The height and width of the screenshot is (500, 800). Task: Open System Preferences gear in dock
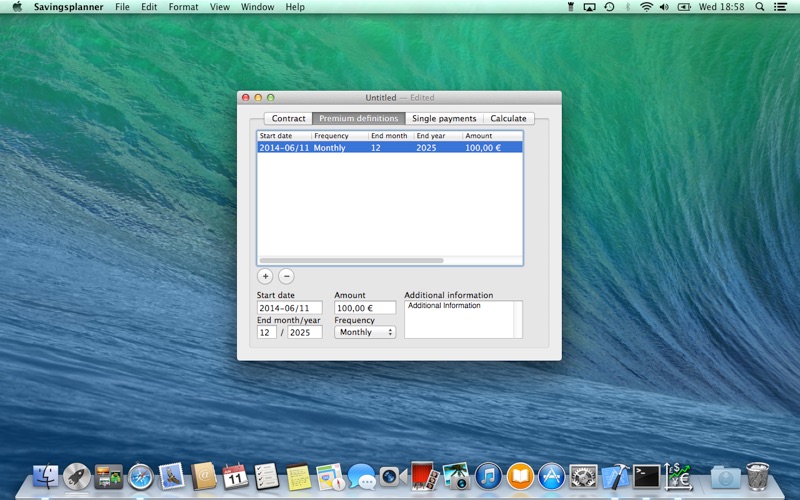583,477
